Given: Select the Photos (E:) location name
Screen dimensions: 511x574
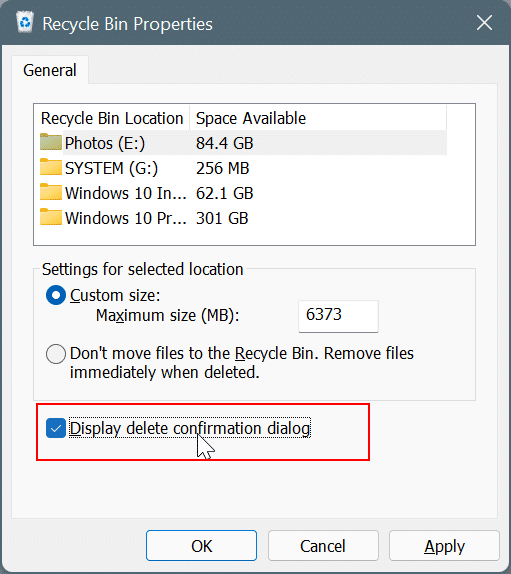Looking at the screenshot, I should pos(105,143).
